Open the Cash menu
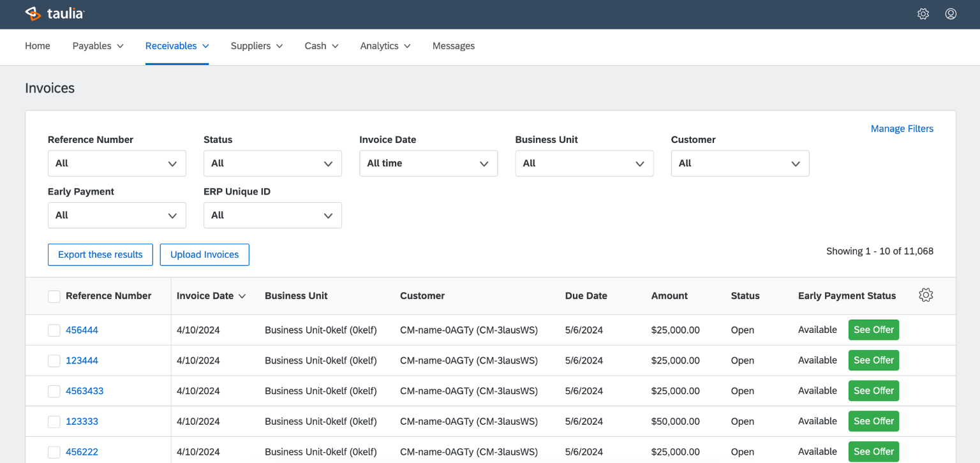Screen dimensions: 980x463 click(x=322, y=46)
